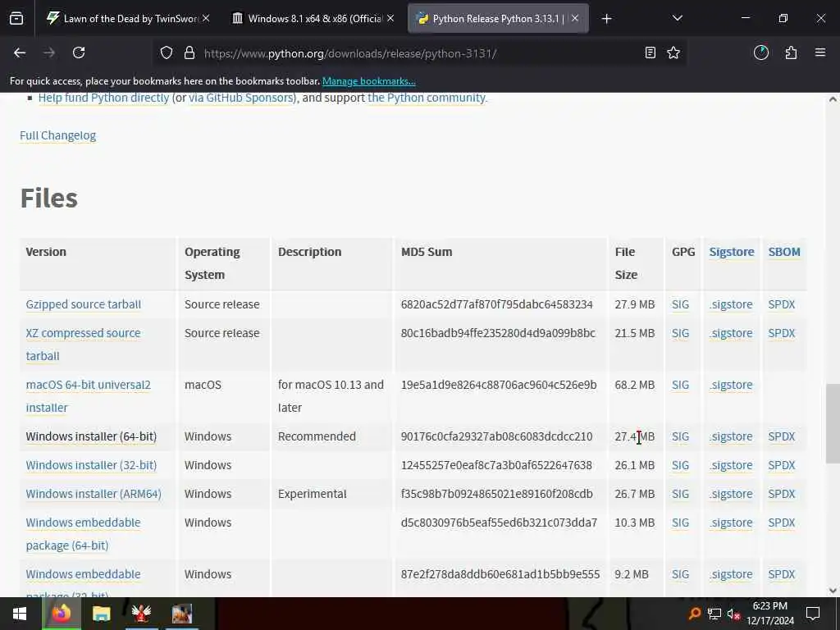Open .sigstore for 9.2 MB embeddable package
Viewport: 840px width, 630px height.
(731, 574)
